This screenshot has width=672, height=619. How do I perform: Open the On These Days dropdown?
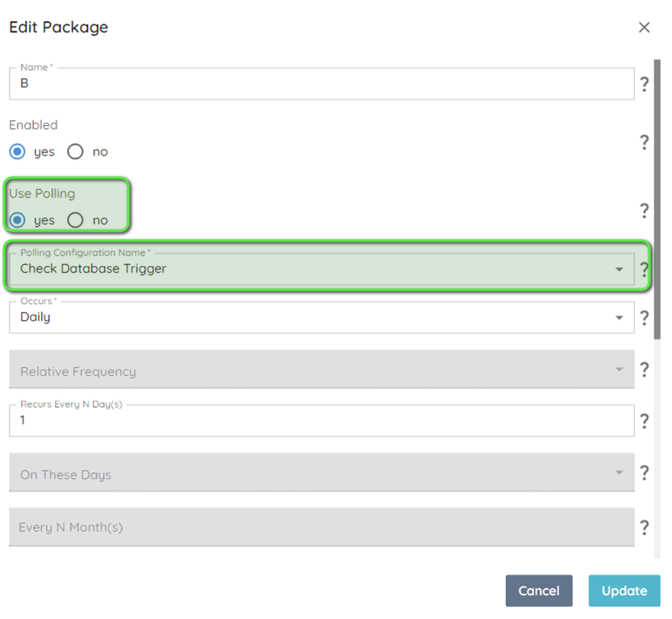(x=321, y=474)
